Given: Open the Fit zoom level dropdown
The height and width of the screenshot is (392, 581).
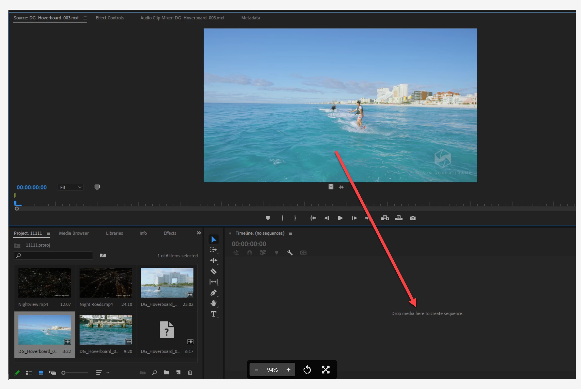Looking at the screenshot, I should [70, 187].
